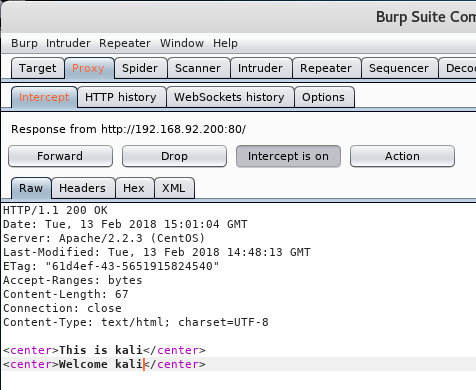
Task: Go to the Intruder tool tab
Action: (x=260, y=68)
